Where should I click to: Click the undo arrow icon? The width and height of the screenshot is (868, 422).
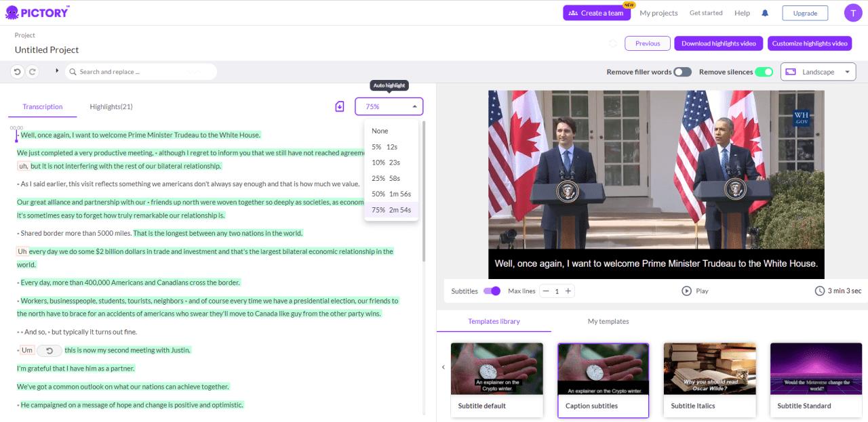point(18,71)
